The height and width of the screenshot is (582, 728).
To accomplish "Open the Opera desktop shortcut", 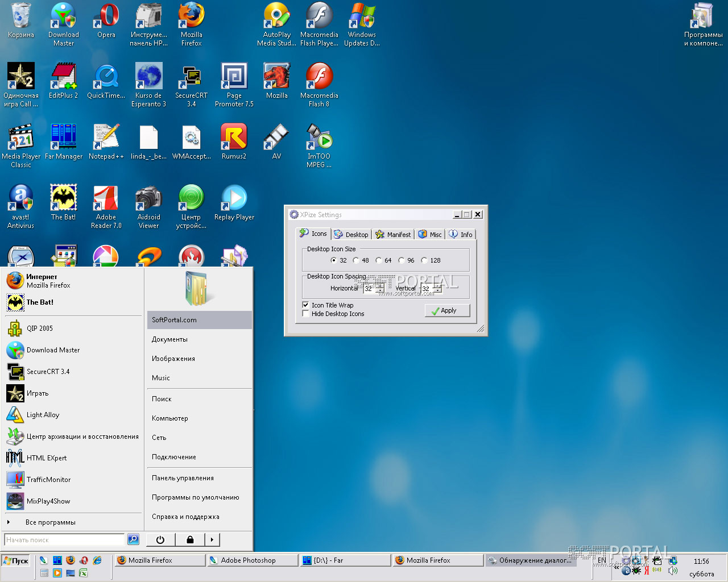I will [x=106, y=21].
